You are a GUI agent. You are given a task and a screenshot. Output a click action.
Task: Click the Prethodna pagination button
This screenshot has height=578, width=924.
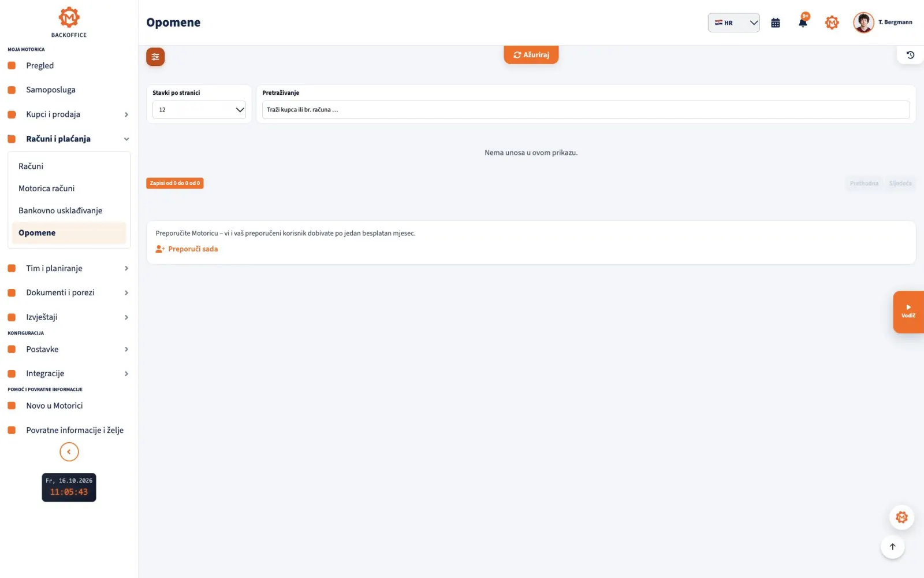click(864, 183)
